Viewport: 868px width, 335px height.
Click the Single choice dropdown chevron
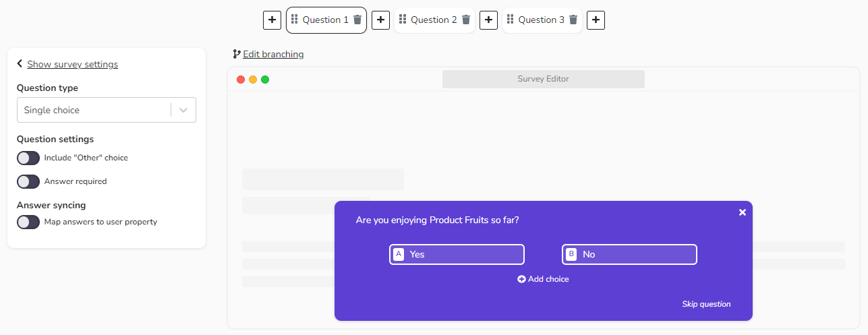183,110
